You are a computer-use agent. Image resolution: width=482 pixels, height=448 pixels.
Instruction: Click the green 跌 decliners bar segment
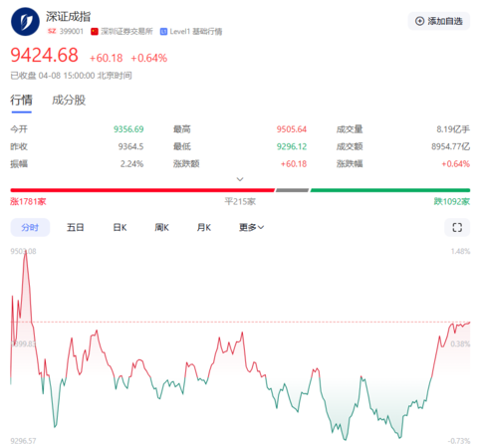coord(390,190)
